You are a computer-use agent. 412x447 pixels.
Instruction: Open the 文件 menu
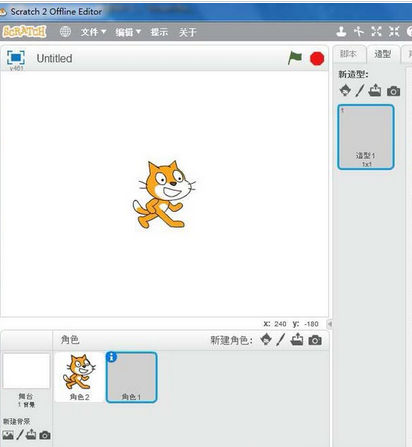click(93, 32)
